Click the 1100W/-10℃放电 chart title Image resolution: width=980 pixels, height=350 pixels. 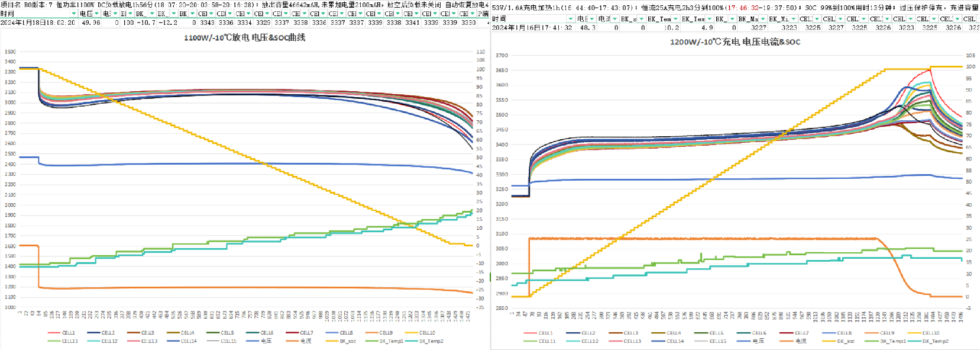point(244,37)
